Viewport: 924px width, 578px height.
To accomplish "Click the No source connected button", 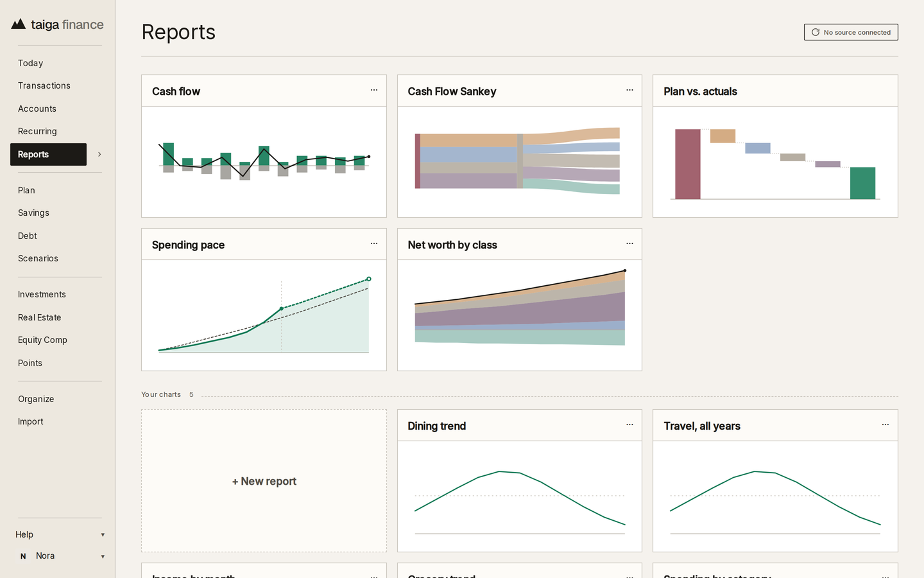I will 851,32.
